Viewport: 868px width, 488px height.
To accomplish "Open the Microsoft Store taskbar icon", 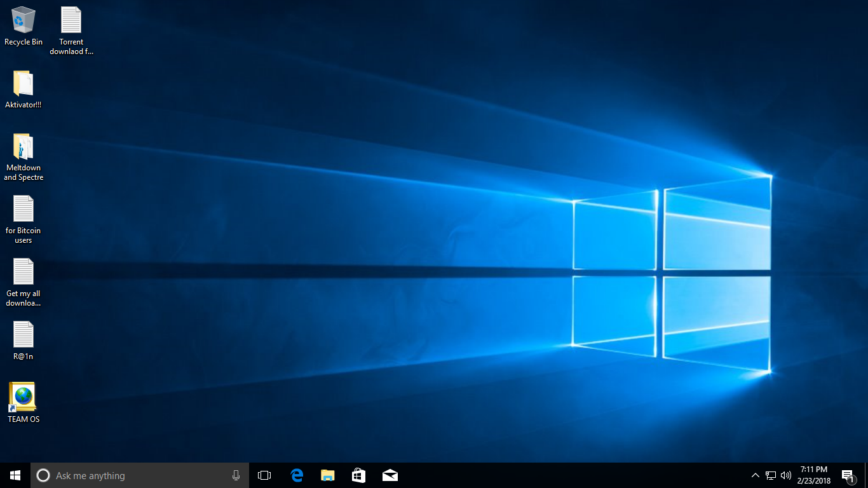I will [x=359, y=475].
